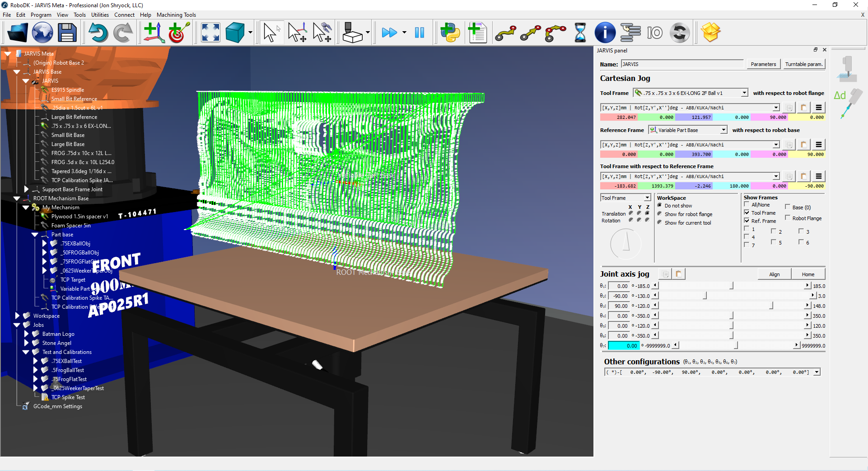Click the Undo arrow icon
The width and height of the screenshot is (868, 471).
[98, 33]
